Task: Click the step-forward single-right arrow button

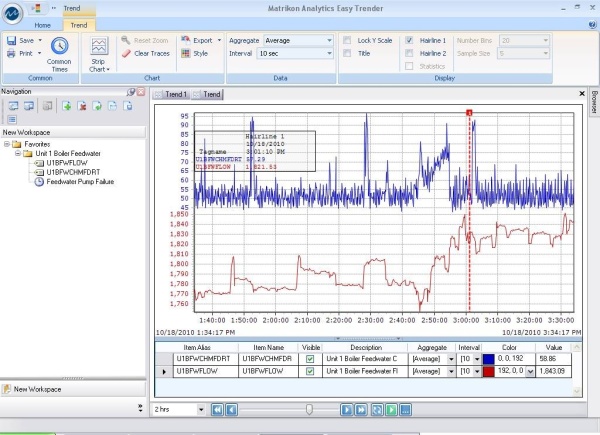Action: [x=347, y=410]
